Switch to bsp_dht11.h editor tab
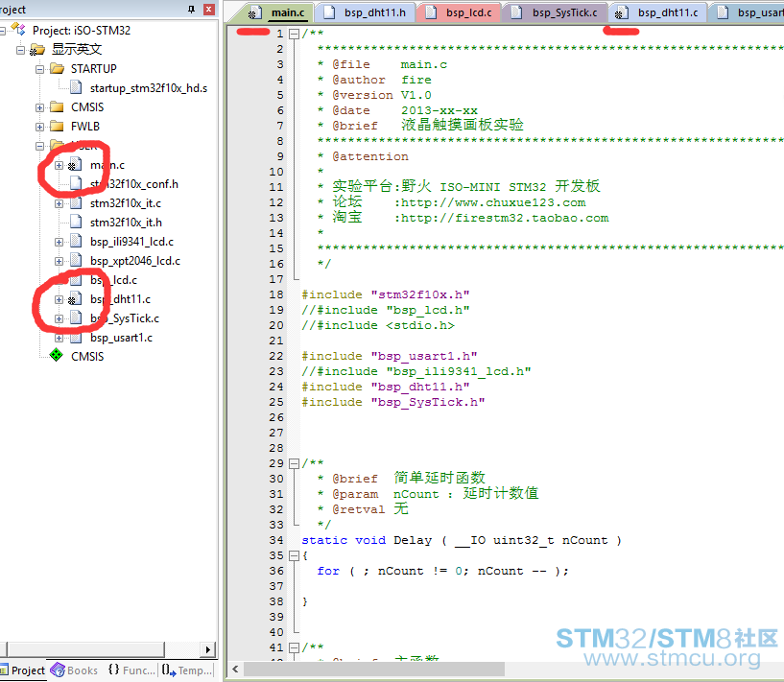Viewport: 784px width, 682px height. (367, 13)
